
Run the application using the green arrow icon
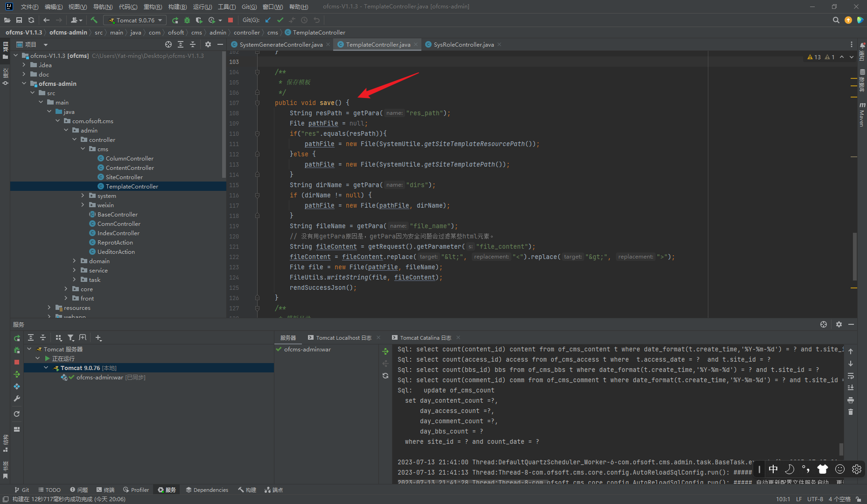(x=175, y=20)
